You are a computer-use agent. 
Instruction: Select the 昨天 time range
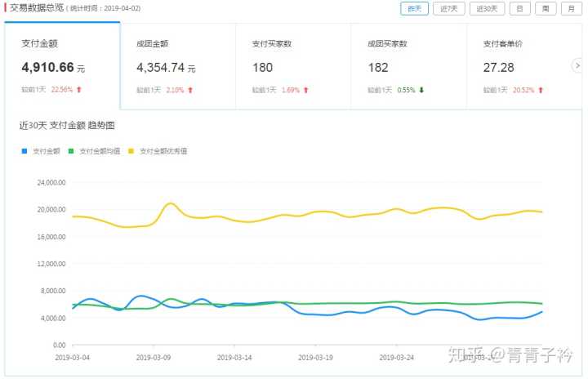(x=414, y=8)
